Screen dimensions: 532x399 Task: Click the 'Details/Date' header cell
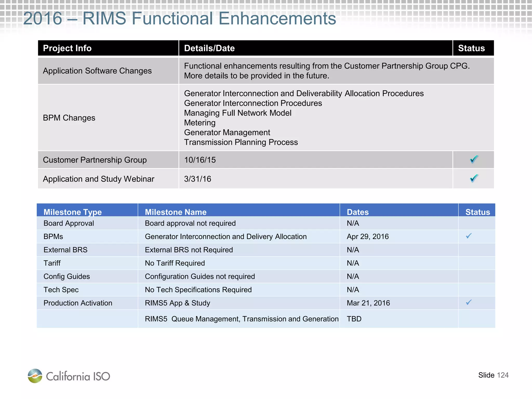coord(316,48)
